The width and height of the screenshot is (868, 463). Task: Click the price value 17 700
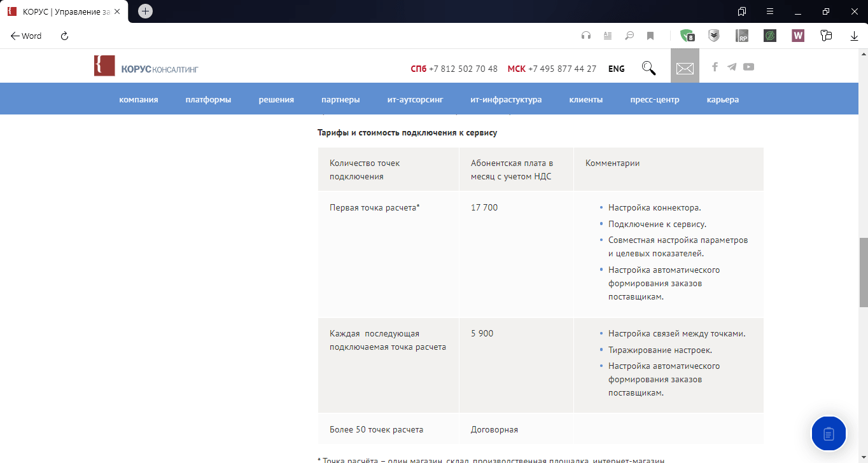pyautogui.click(x=484, y=207)
